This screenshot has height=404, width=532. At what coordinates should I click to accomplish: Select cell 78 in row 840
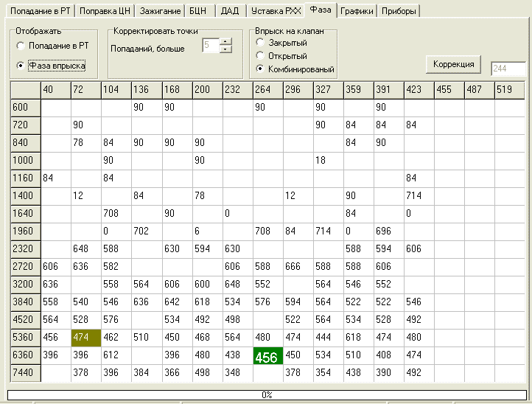(x=85, y=143)
